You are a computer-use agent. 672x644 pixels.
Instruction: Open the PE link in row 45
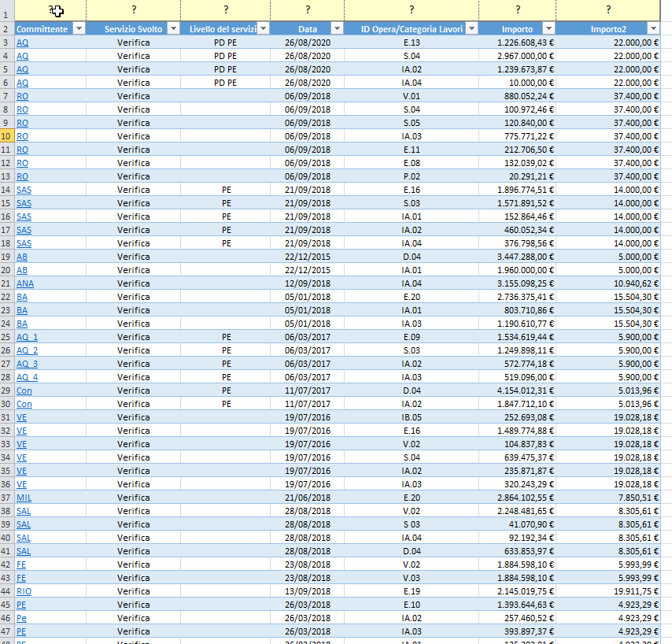click(21, 605)
